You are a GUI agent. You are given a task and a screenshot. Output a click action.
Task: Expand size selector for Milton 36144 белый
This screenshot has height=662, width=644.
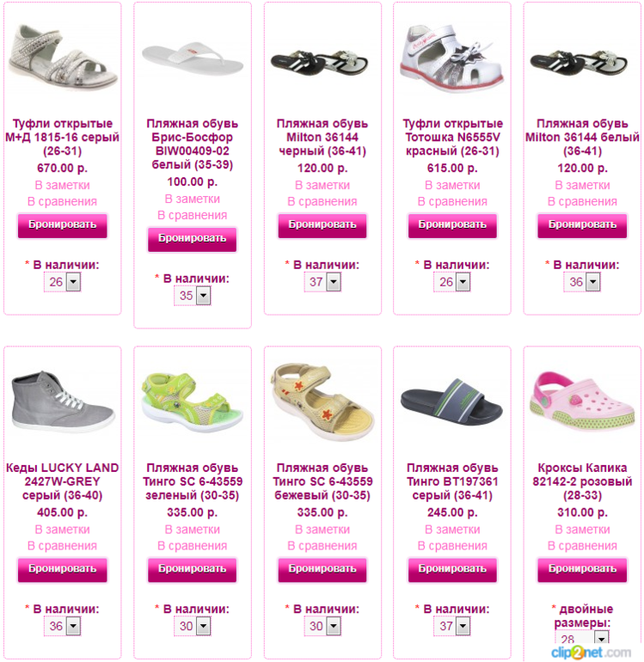[582, 282]
